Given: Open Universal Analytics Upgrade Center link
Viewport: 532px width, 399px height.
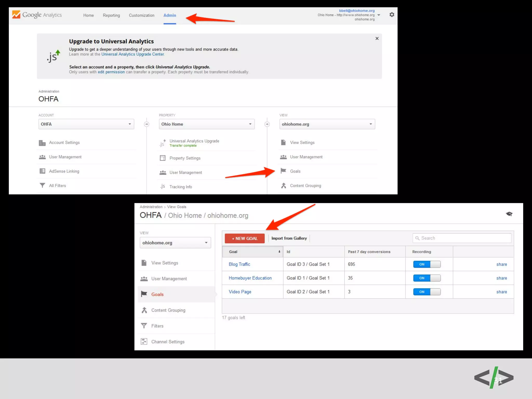Looking at the screenshot, I should [x=132, y=54].
